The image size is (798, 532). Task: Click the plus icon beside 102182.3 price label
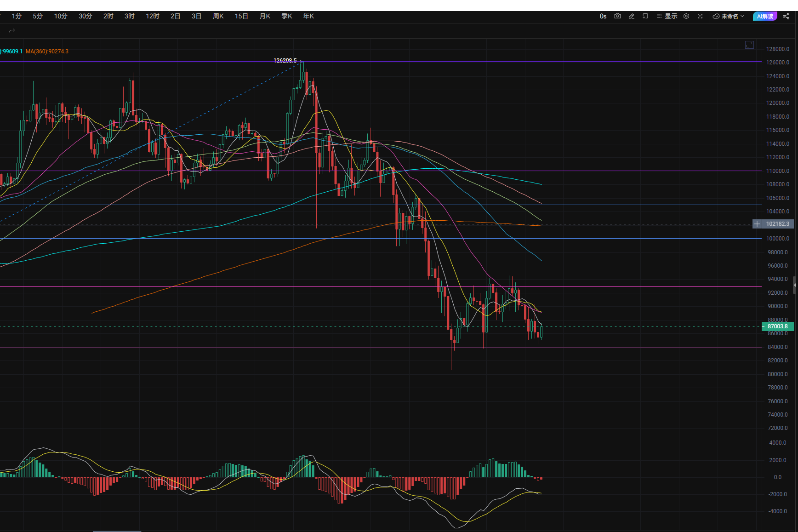tap(757, 224)
